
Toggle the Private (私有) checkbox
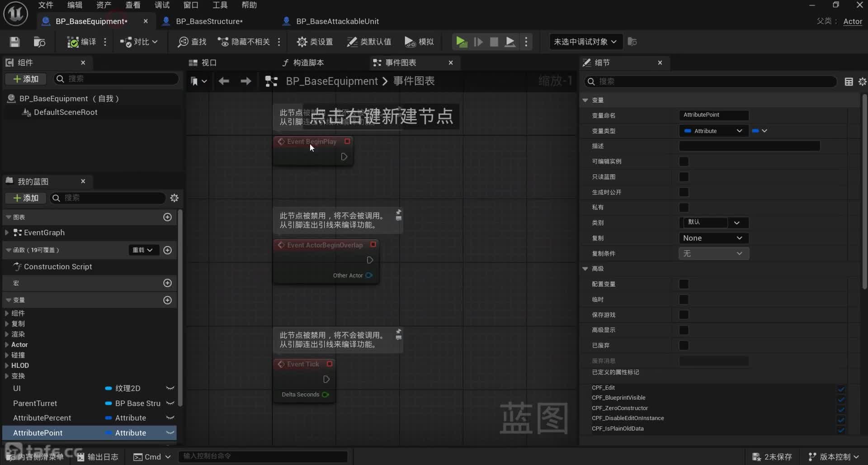(684, 208)
